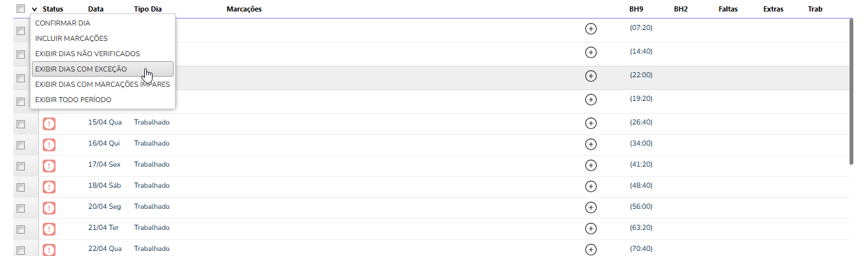This screenshot has width=868, height=256.
Task: Open the 16/04 Qui date link
Action: 104,144
